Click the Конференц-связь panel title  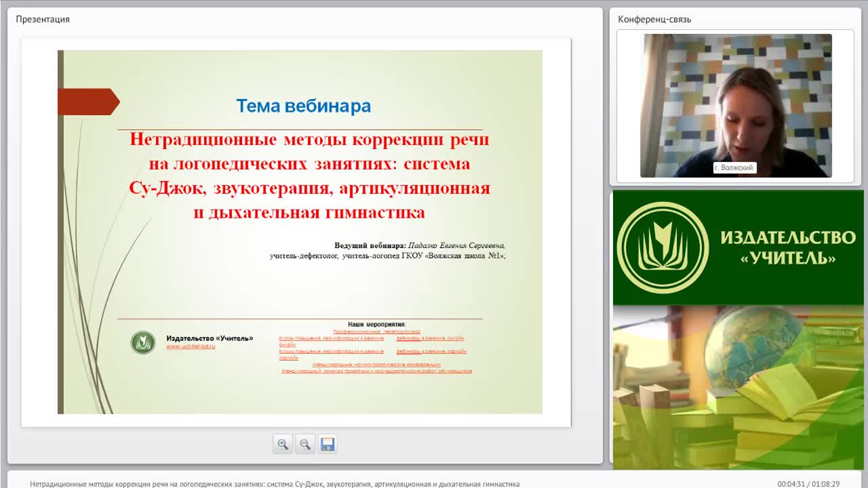(654, 19)
